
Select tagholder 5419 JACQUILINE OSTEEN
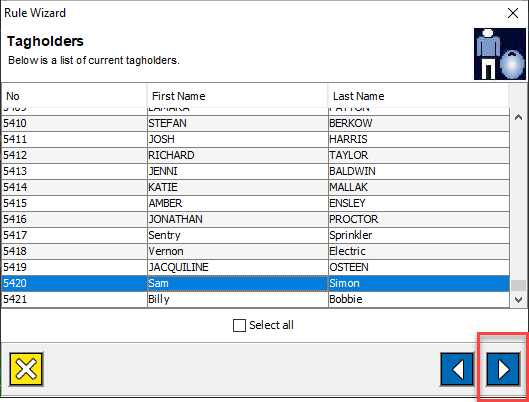pos(255,267)
